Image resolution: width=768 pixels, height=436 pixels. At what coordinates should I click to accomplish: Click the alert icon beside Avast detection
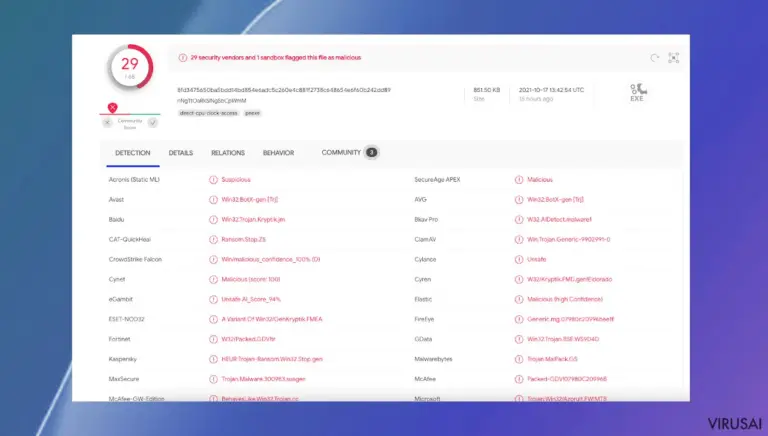coord(213,200)
